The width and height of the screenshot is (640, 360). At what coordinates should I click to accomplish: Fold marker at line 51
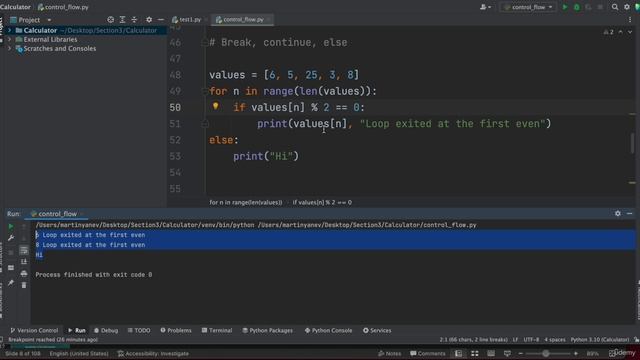click(x=205, y=124)
